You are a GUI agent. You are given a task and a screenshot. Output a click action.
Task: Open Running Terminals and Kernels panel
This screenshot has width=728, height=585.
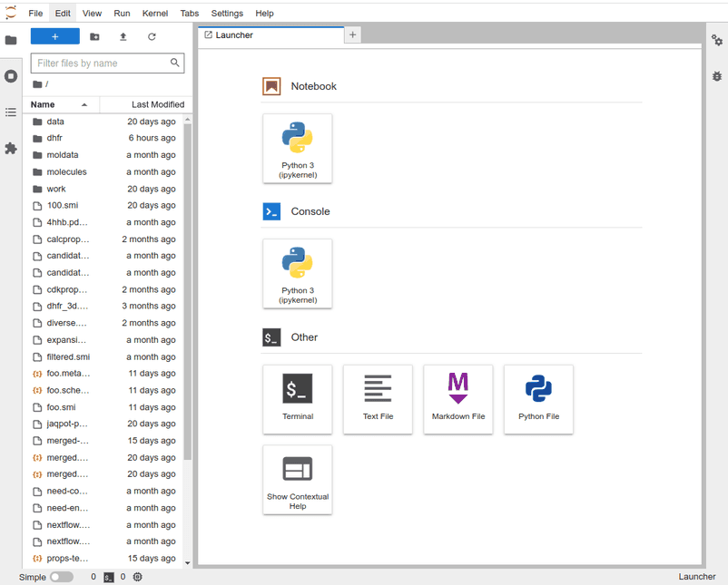[x=11, y=76]
